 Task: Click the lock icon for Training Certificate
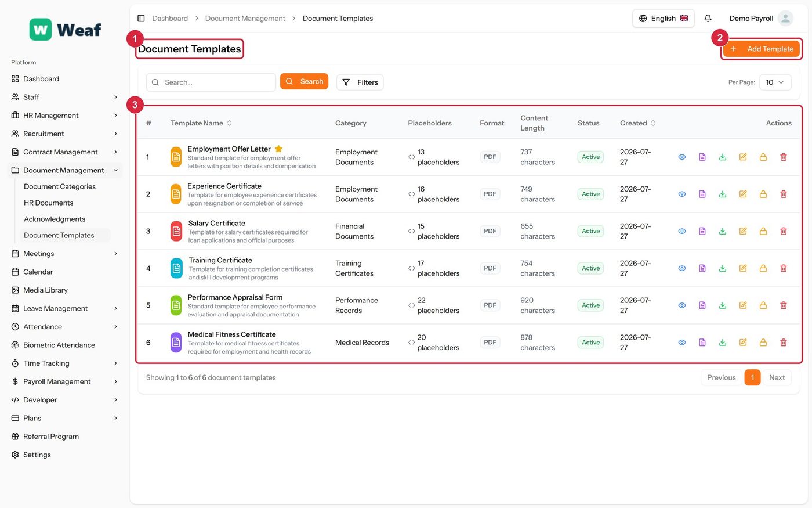coord(763,268)
